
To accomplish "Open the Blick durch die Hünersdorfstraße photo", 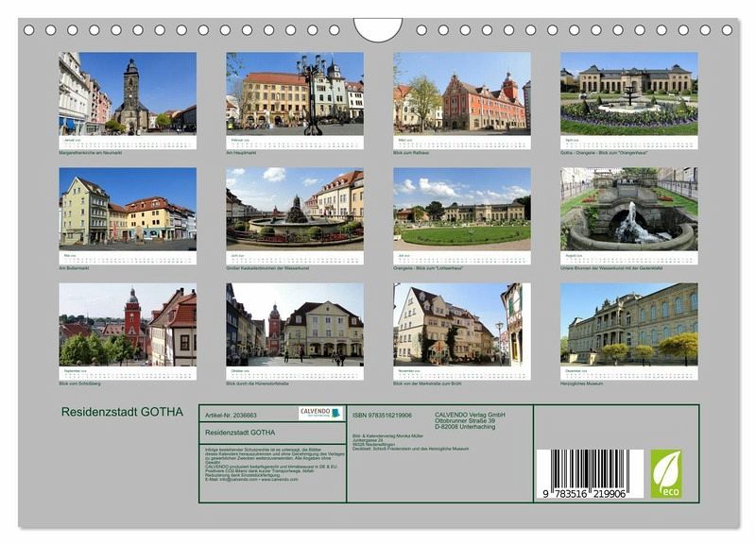I will pos(295,325).
